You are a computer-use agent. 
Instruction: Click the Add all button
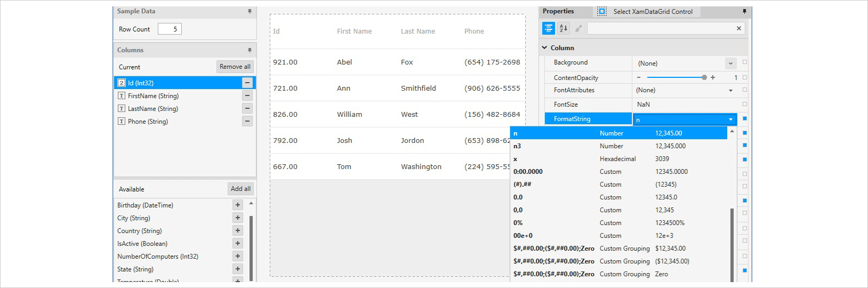(240, 189)
